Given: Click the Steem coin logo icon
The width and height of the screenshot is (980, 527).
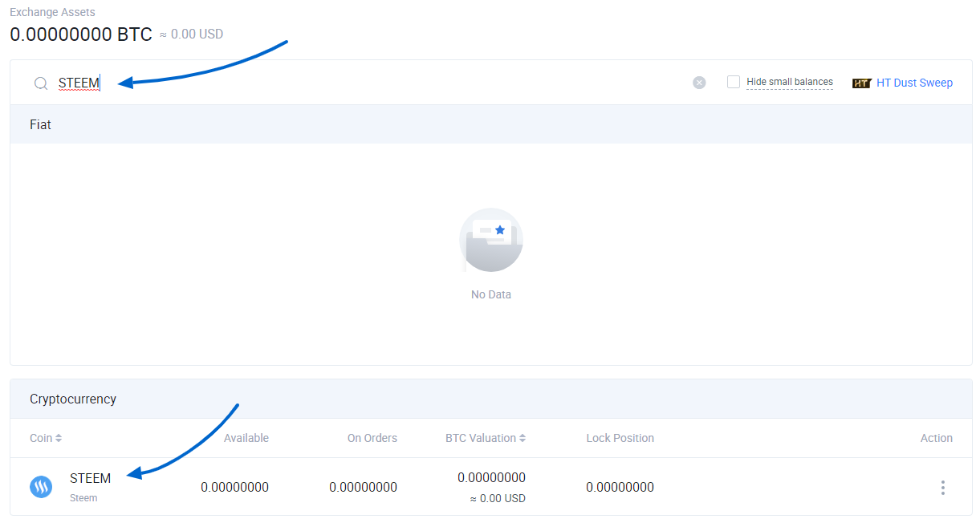Looking at the screenshot, I should click(41, 487).
